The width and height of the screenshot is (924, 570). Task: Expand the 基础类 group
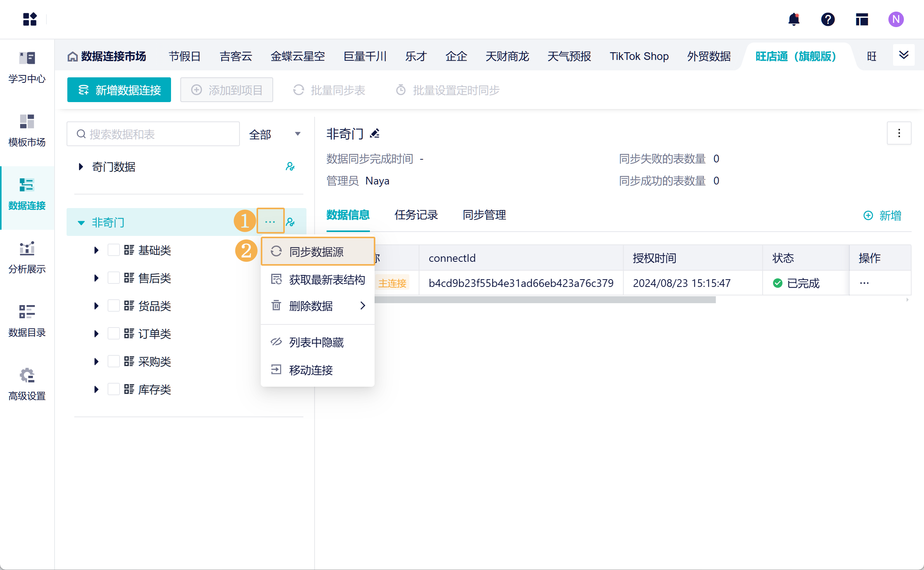(96, 250)
